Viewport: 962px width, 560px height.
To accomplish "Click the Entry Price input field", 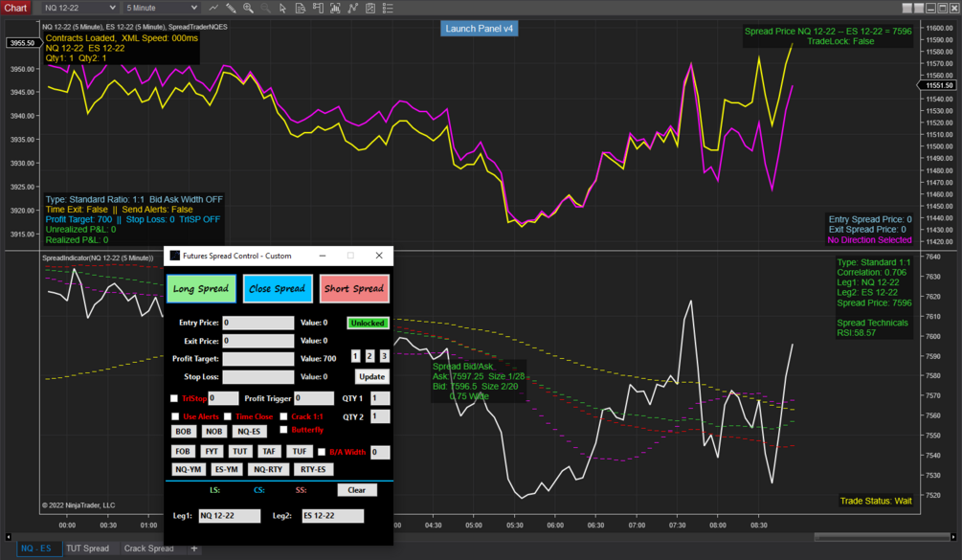I will 258,323.
